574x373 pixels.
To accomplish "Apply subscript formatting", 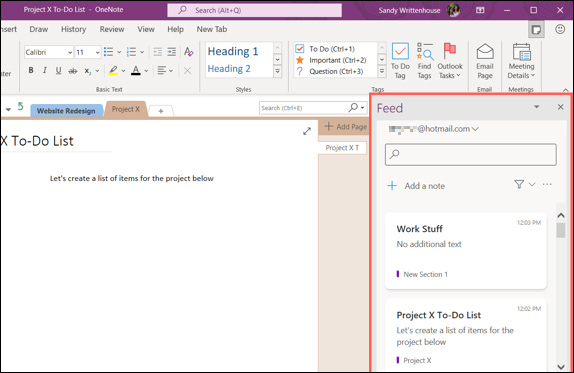I will tap(87, 71).
